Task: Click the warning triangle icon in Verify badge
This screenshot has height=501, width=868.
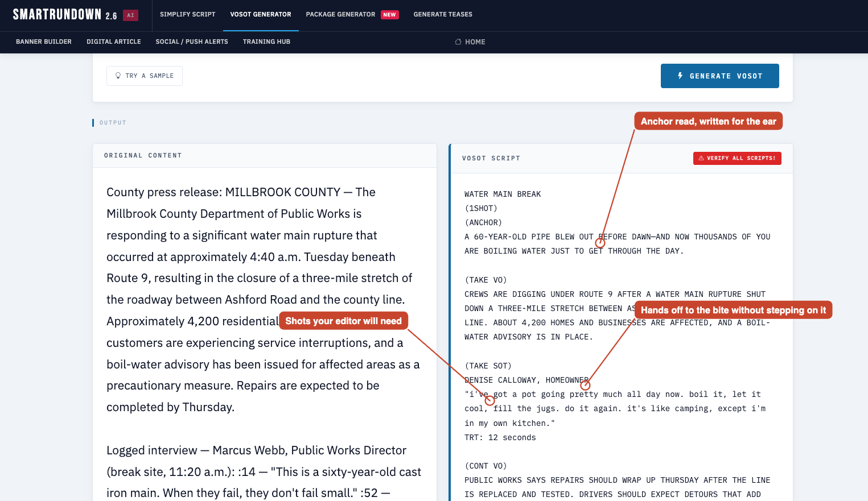Action: pos(701,158)
